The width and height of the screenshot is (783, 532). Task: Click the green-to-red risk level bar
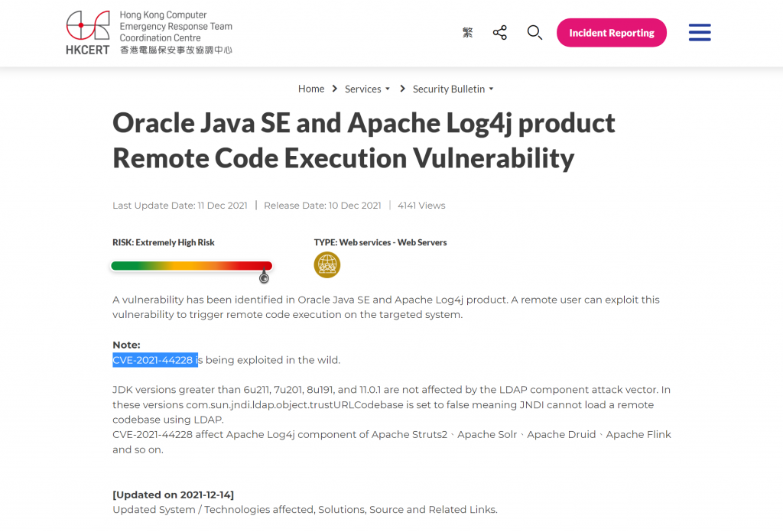click(x=191, y=266)
